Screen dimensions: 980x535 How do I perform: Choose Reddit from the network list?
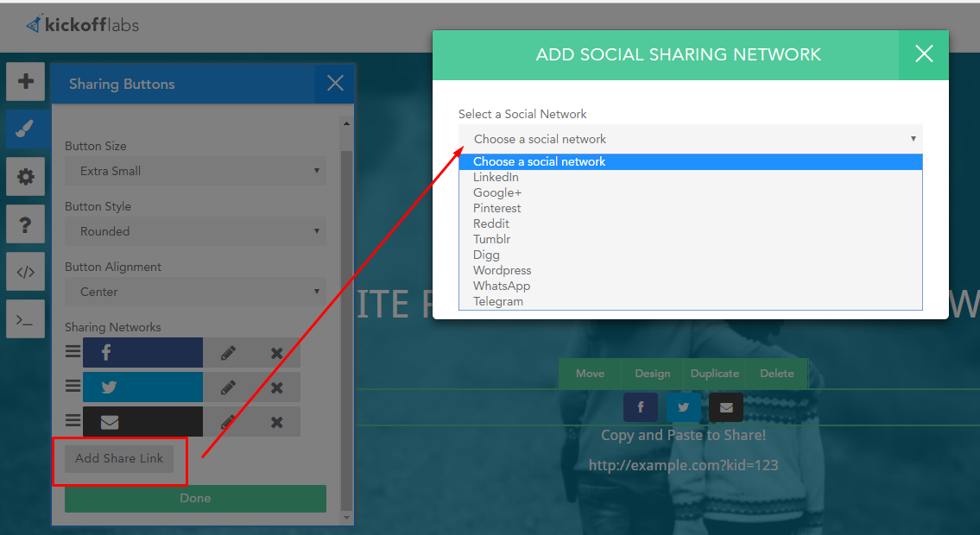(x=691, y=223)
